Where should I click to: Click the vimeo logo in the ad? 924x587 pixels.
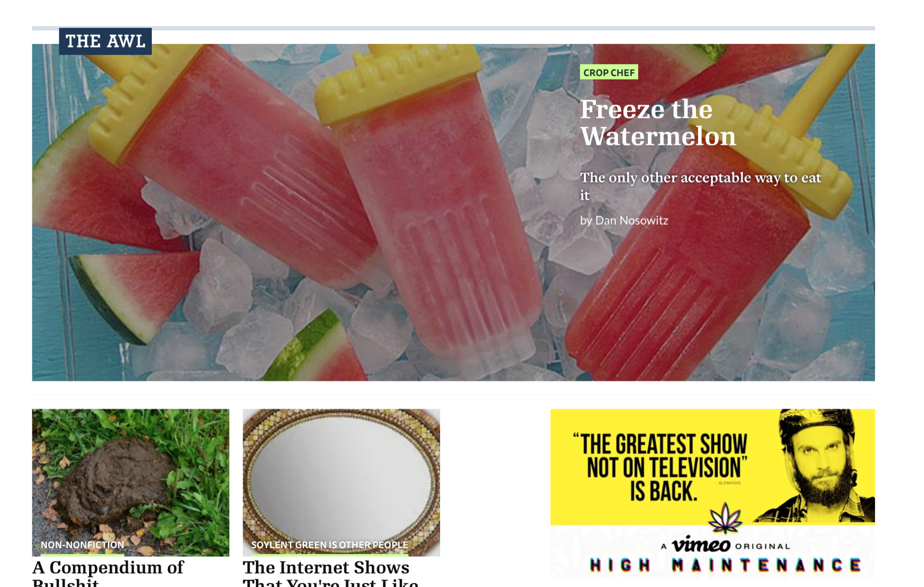(701, 544)
